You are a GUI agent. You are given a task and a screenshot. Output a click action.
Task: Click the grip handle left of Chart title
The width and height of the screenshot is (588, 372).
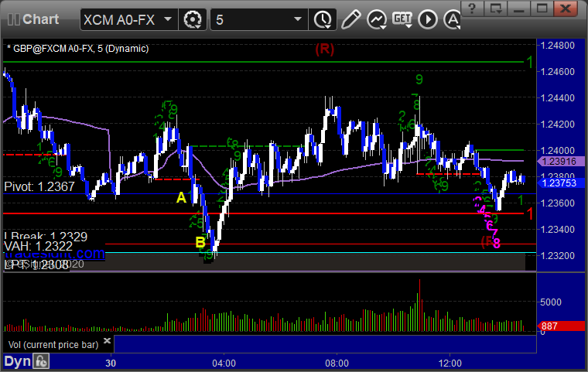point(14,19)
